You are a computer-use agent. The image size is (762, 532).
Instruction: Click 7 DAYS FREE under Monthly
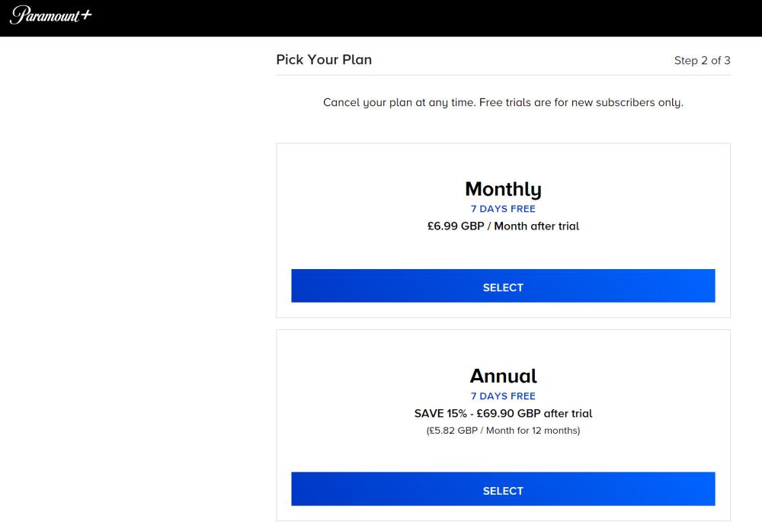click(503, 209)
